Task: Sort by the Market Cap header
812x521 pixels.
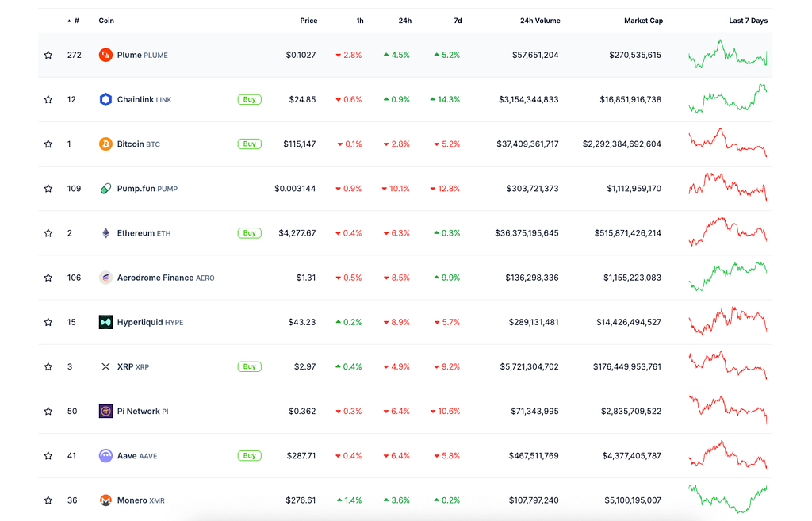Action: pos(643,21)
